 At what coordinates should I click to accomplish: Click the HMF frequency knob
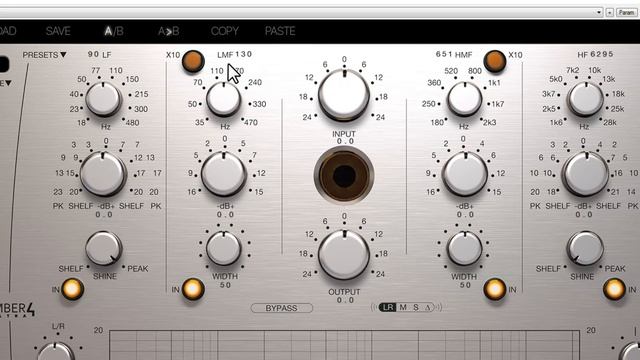[464, 99]
